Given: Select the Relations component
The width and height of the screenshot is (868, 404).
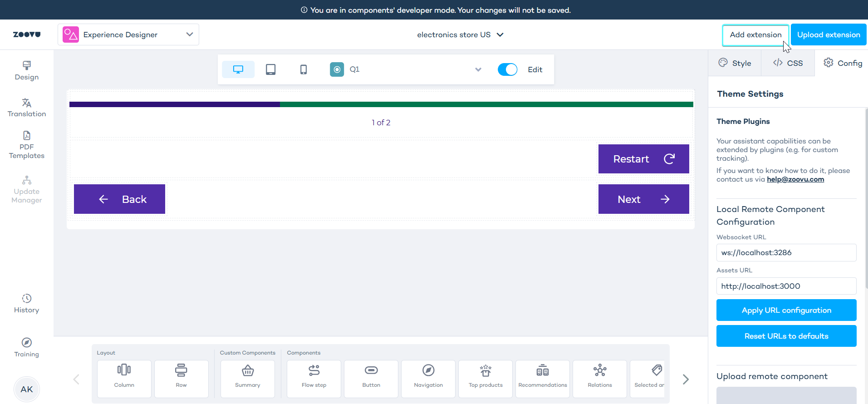Looking at the screenshot, I should tap(600, 379).
